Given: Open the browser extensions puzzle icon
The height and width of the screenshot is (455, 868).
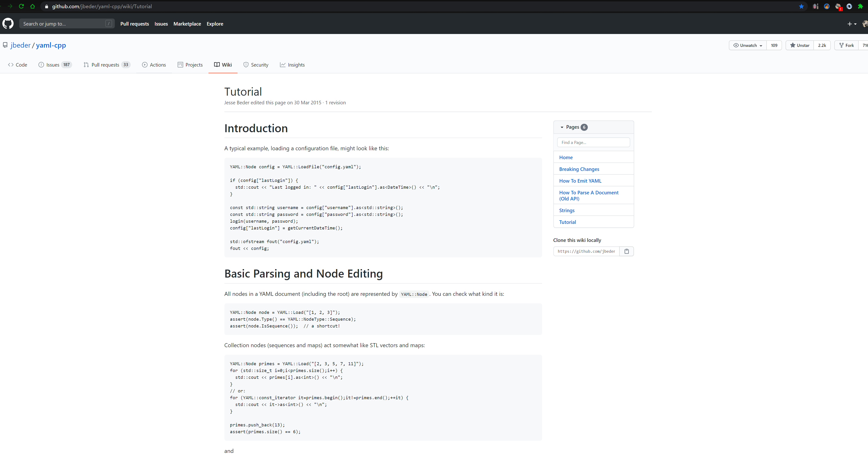Looking at the screenshot, I should pyautogui.click(x=860, y=6).
